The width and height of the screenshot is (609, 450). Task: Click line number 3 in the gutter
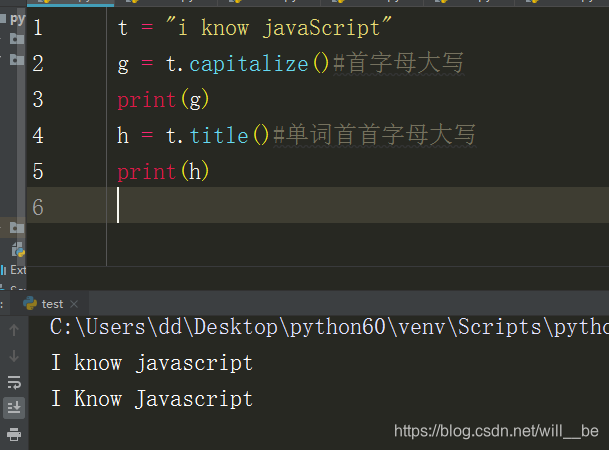[38, 100]
